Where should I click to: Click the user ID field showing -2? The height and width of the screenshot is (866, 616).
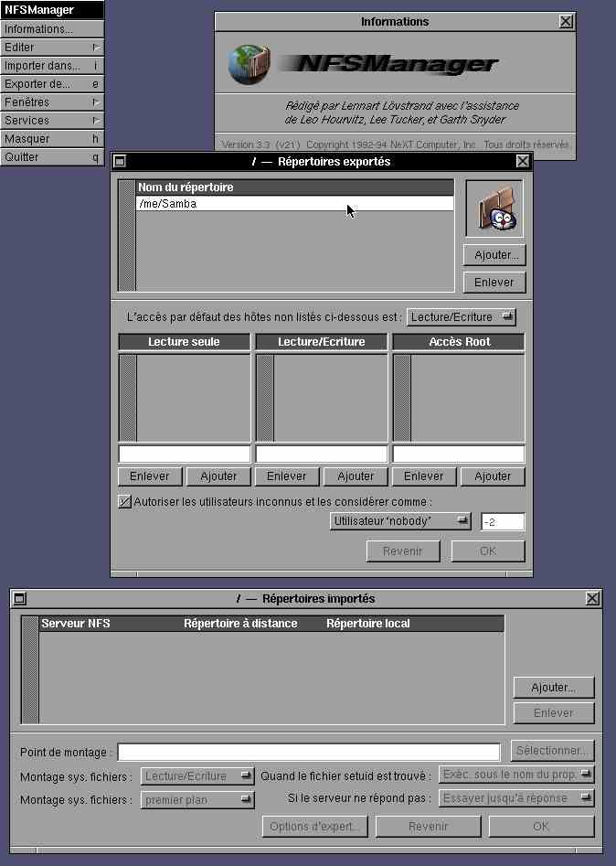503,522
